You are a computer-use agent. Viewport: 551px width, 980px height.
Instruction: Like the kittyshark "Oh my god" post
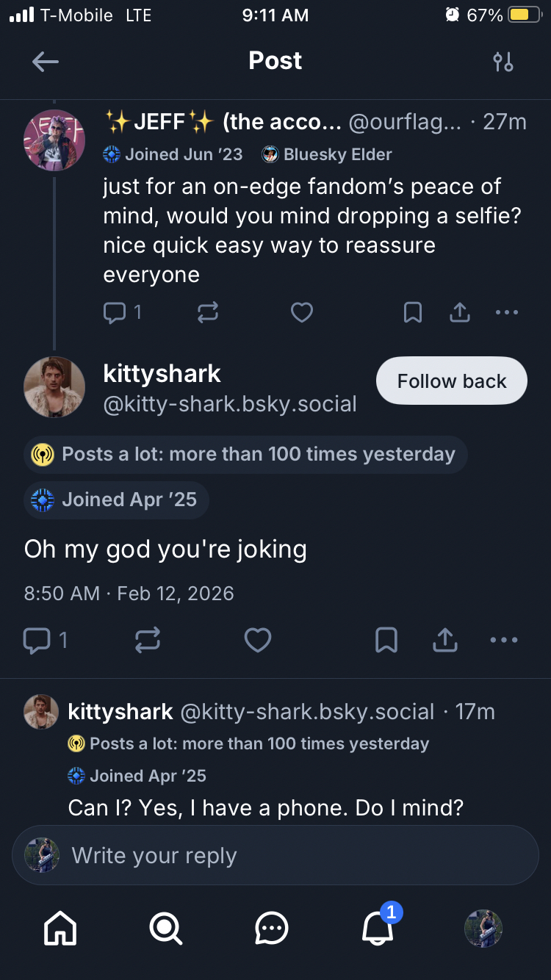(258, 641)
